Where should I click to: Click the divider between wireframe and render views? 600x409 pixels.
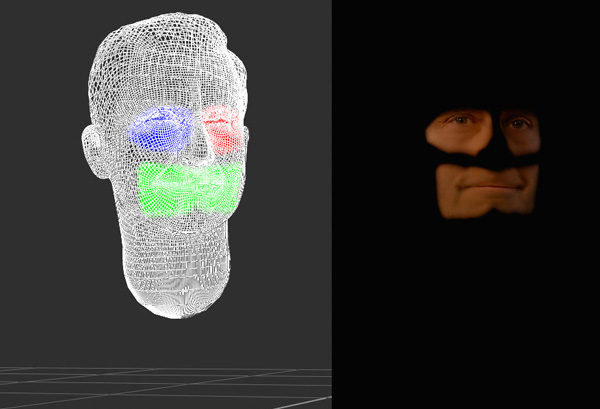click(331, 200)
